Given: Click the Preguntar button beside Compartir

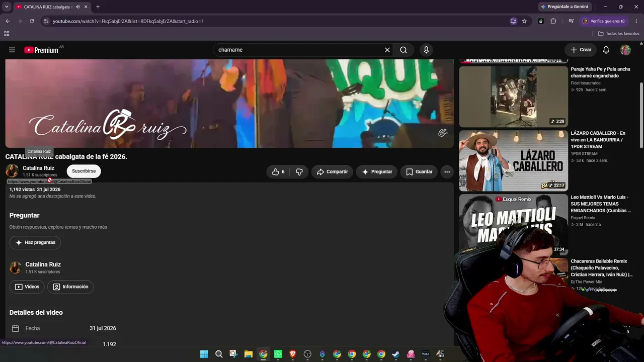Looking at the screenshot, I should [377, 172].
